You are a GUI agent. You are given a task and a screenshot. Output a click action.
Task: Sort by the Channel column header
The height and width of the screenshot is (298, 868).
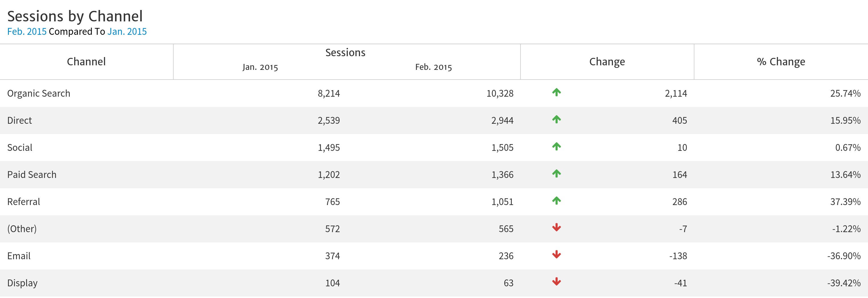click(86, 62)
